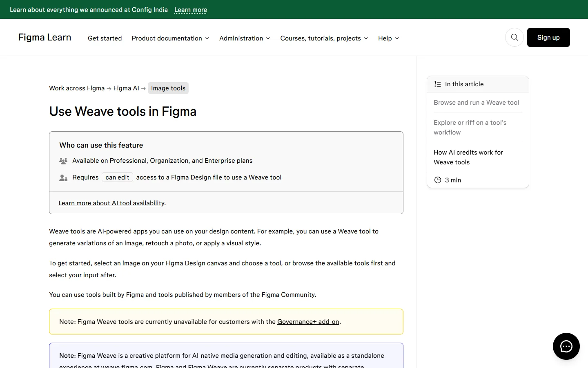
Task: Expand the Product documentation menu
Action: 171,38
